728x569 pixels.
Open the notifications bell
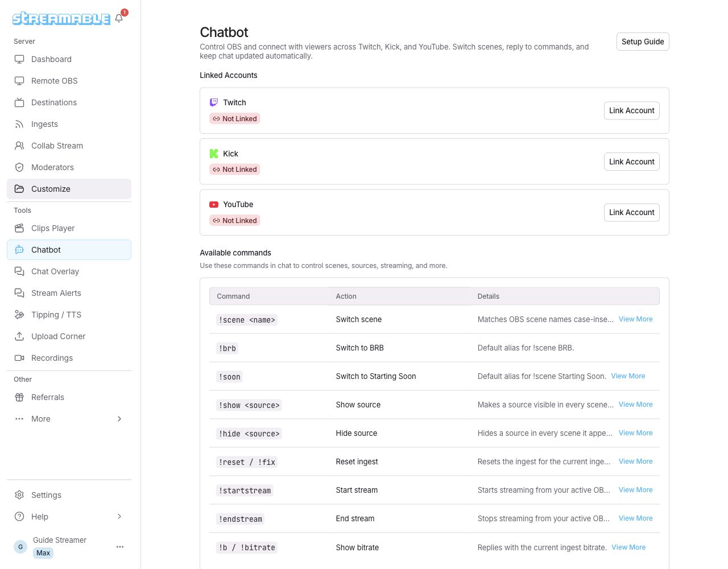click(x=119, y=18)
